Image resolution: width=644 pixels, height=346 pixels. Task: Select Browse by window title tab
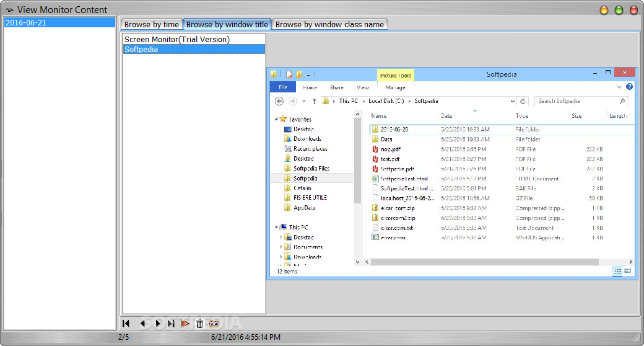point(227,25)
